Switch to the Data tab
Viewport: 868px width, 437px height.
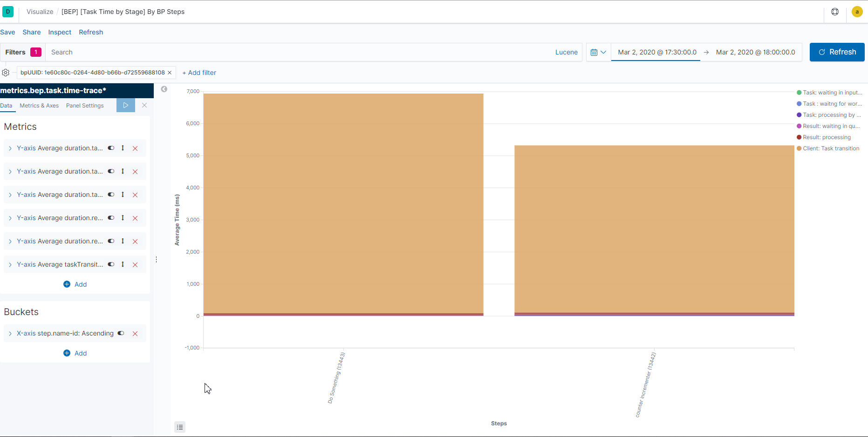[6, 106]
